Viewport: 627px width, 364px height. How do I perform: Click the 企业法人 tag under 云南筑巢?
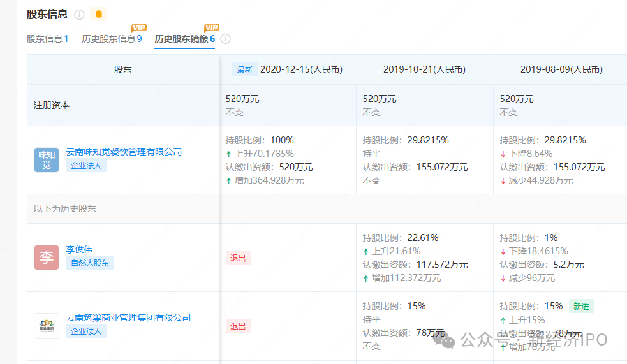[86, 331]
